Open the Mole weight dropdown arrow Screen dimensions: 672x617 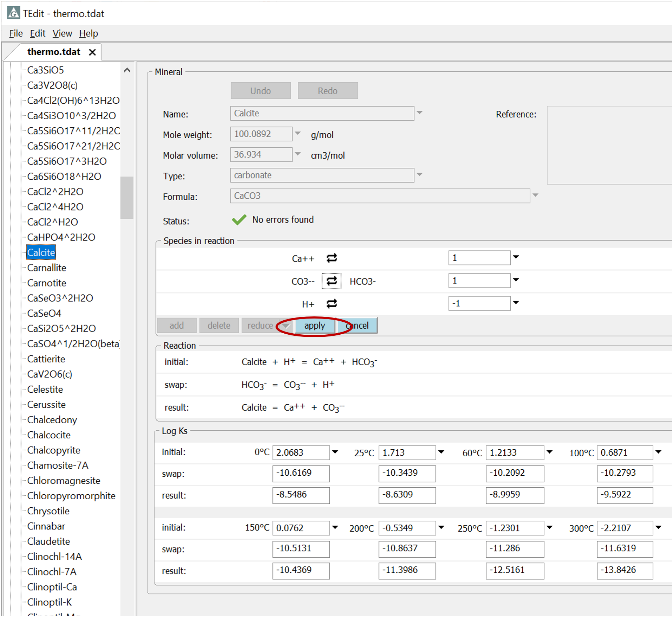point(298,133)
